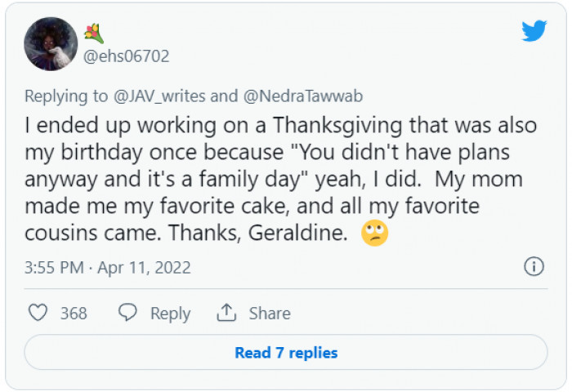The height and width of the screenshot is (392, 572).
Task: Expand the thread with Read 7 replies
Action: click(286, 353)
